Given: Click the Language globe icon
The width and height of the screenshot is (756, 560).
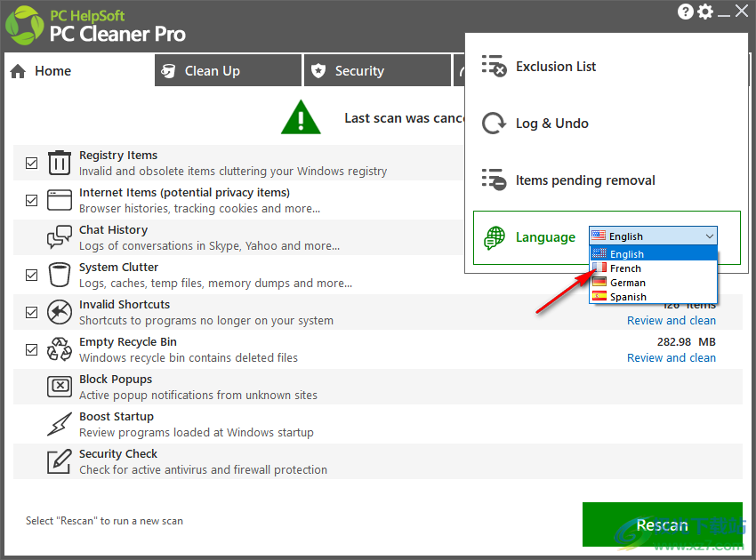Looking at the screenshot, I should click(495, 237).
